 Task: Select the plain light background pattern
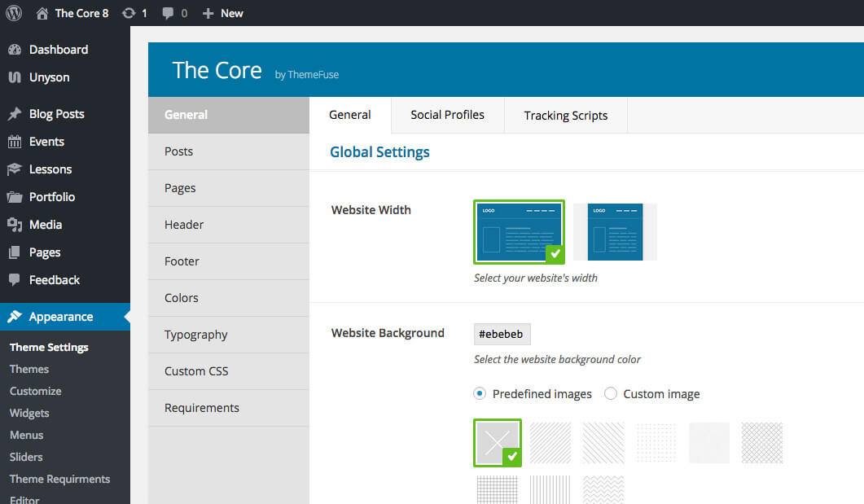[709, 443]
